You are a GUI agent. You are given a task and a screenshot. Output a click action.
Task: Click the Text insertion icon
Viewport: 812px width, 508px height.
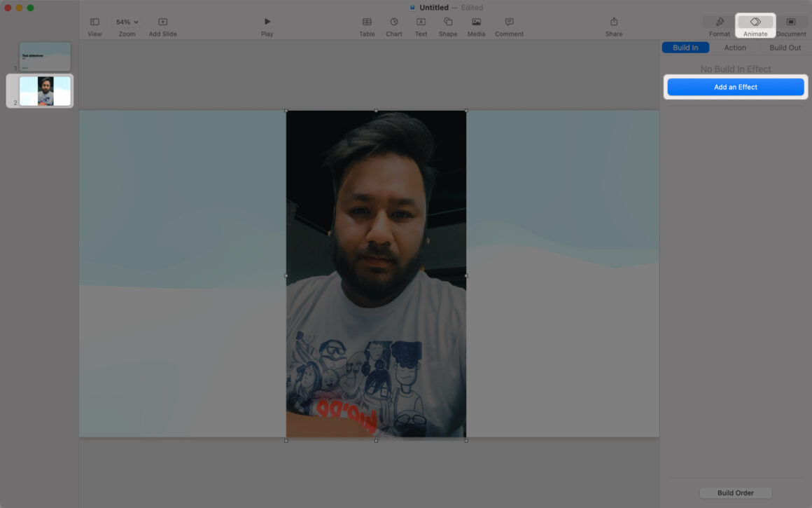420,27
